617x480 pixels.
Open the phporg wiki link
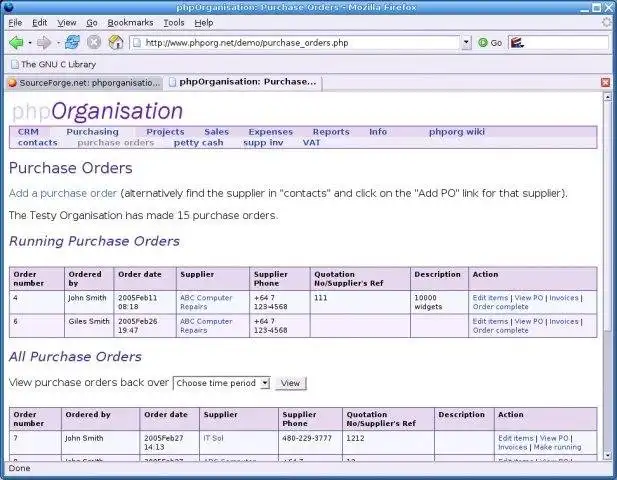tap(457, 132)
